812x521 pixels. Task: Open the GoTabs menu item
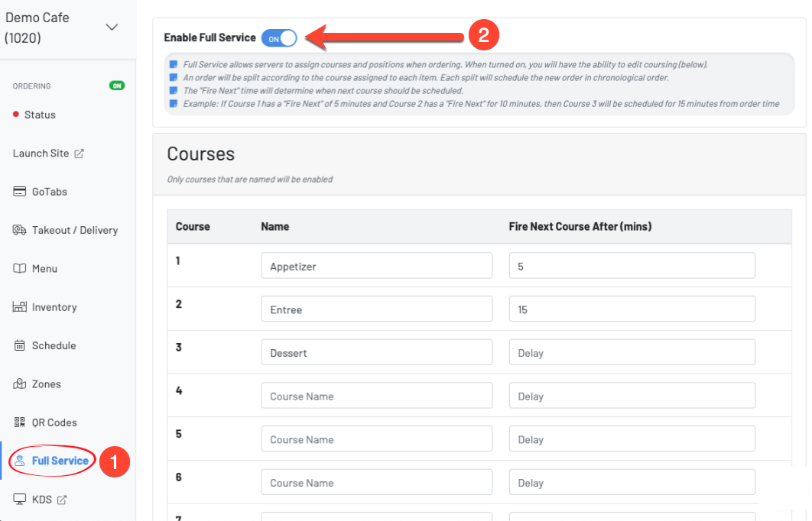50,192
